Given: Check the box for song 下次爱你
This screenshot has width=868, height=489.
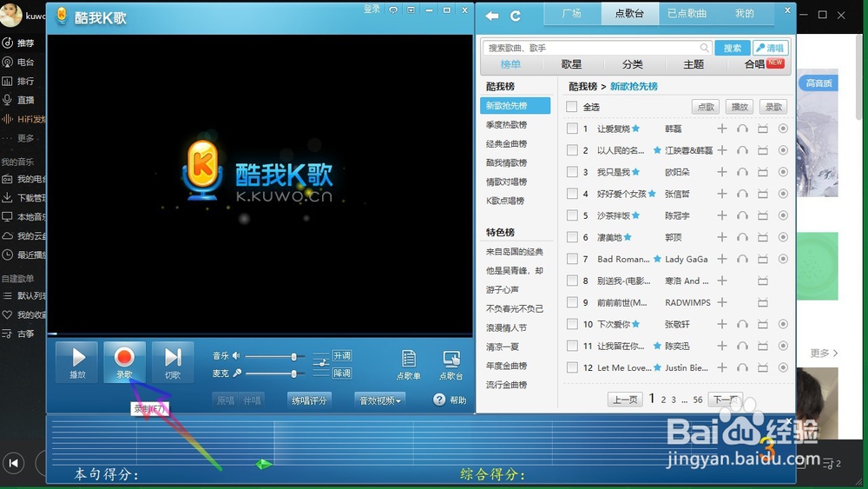Looking at the screenshot, I should click(572, 324).
